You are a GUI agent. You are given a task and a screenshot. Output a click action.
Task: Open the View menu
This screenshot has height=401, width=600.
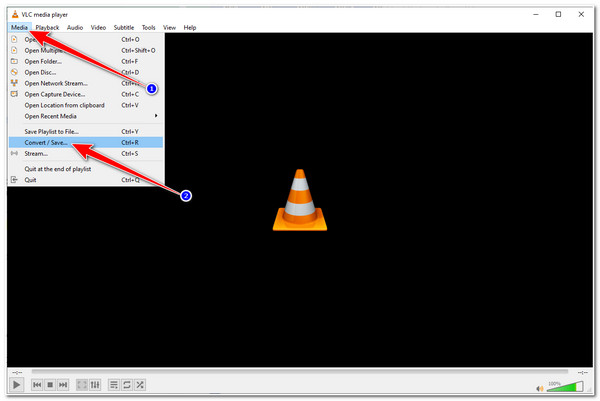click(x=169, y=28)
